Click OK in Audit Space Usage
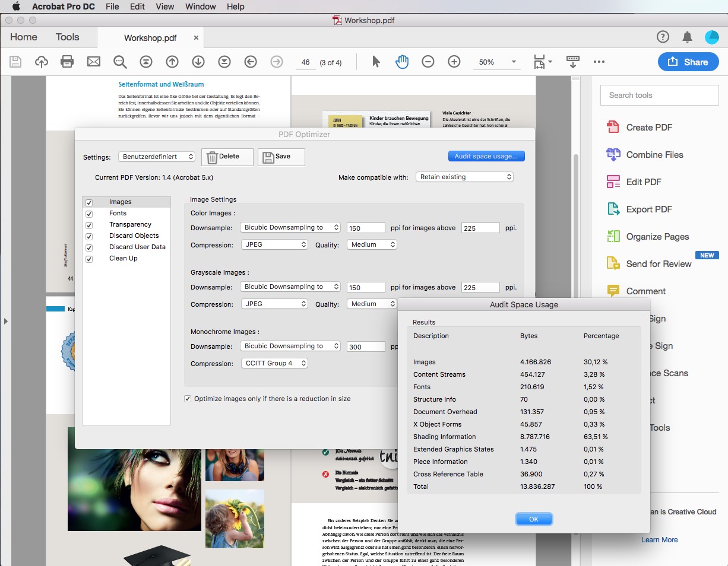This screenshot has height=566, width=728. point(534,519)
